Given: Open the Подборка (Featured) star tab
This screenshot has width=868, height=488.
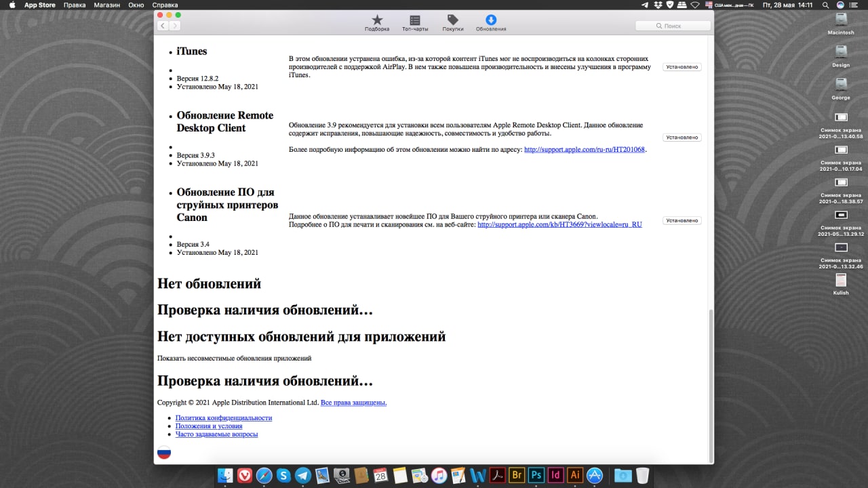Looking at the screenshot, I should pos(377,23).
